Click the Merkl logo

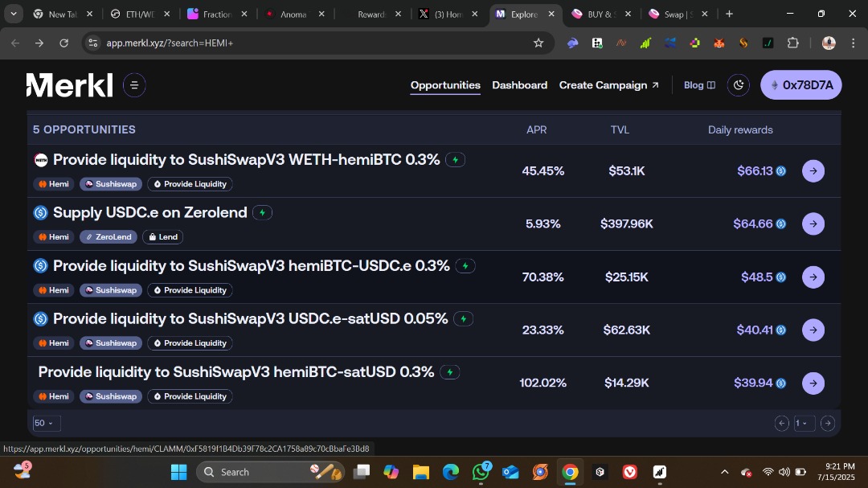70,85
